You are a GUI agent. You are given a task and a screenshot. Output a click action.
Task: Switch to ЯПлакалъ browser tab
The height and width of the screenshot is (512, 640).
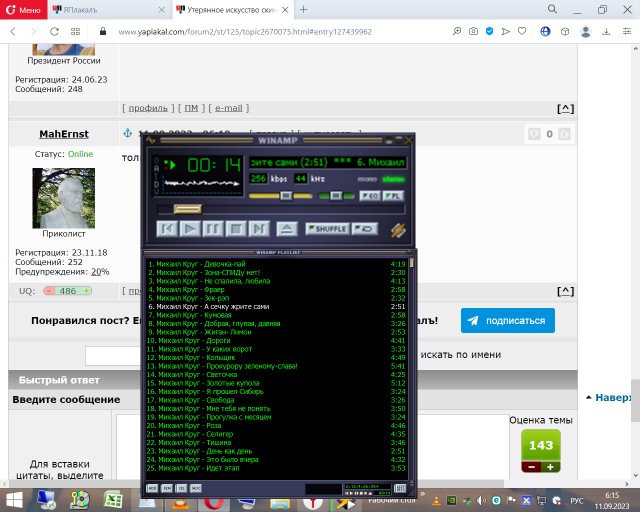coord(110,10)
